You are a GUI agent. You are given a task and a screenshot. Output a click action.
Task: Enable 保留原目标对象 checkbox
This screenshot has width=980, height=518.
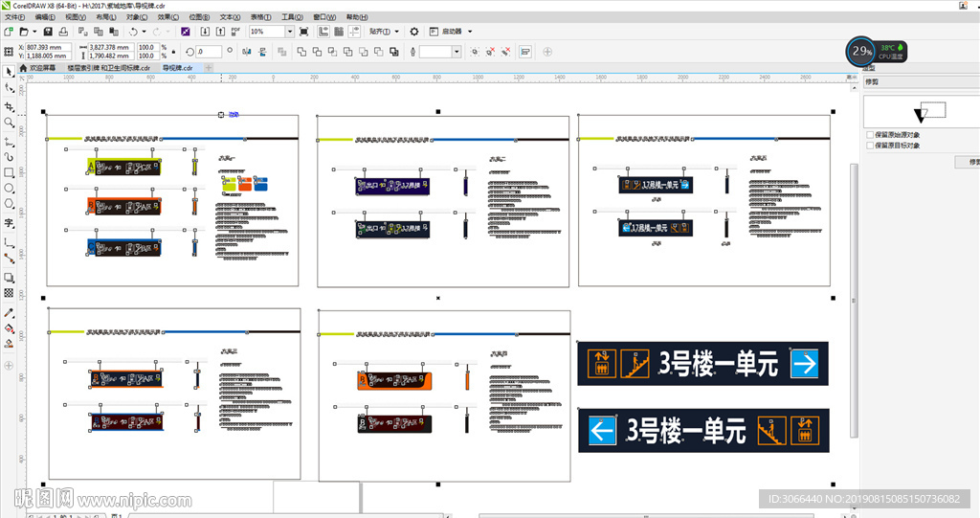pyautogui.click(x=870, y=146)
